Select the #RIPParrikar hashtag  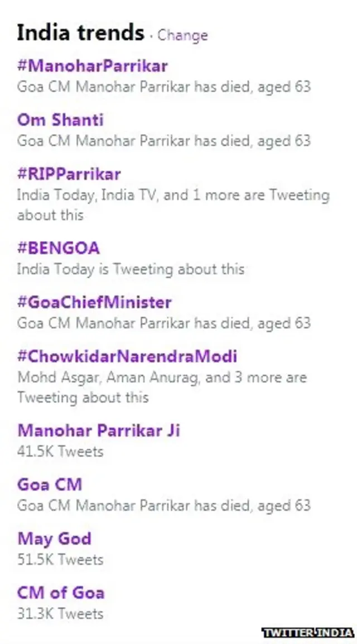(x=69, y=174)
